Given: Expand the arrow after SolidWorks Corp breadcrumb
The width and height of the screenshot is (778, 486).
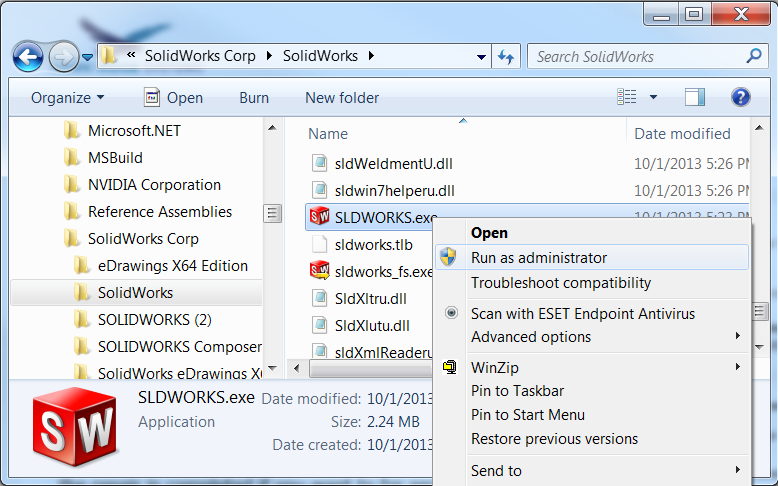Looking at the screenshot, I should [269, 56].
